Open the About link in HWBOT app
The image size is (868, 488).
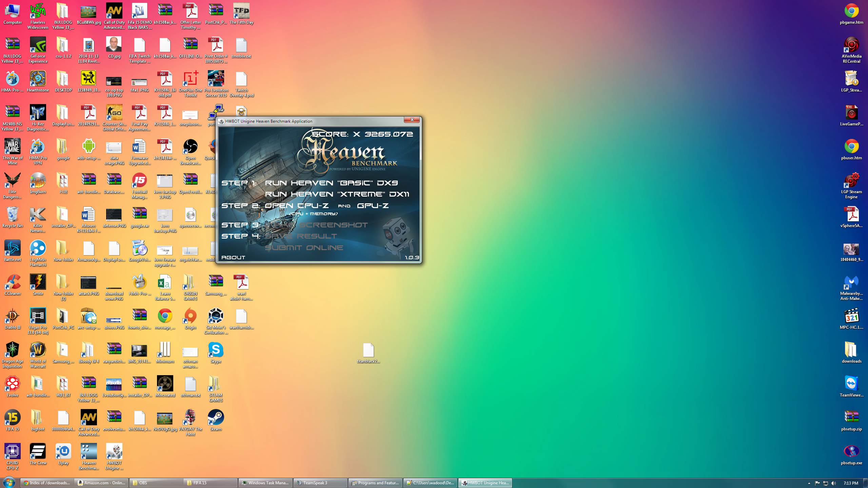click(x=233, y=258)
